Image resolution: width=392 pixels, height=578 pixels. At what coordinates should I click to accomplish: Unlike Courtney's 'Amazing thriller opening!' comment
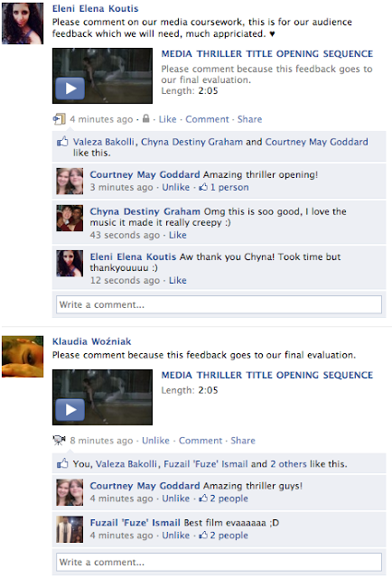pyautogui.click(x=176, y=187)
